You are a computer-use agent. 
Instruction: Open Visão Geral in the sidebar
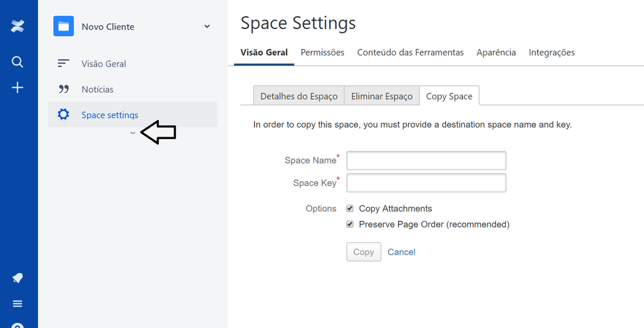103,64
